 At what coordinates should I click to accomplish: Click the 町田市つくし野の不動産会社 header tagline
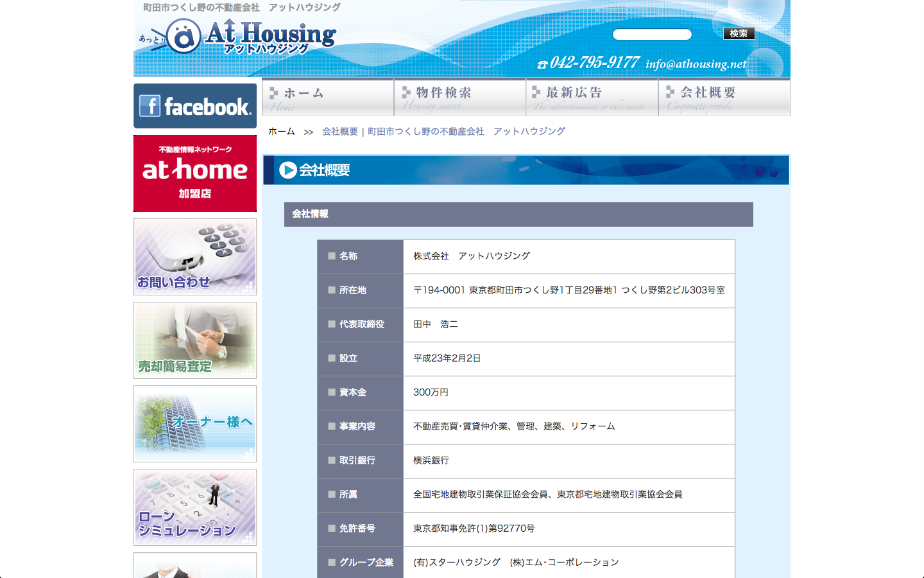point(242,7)
